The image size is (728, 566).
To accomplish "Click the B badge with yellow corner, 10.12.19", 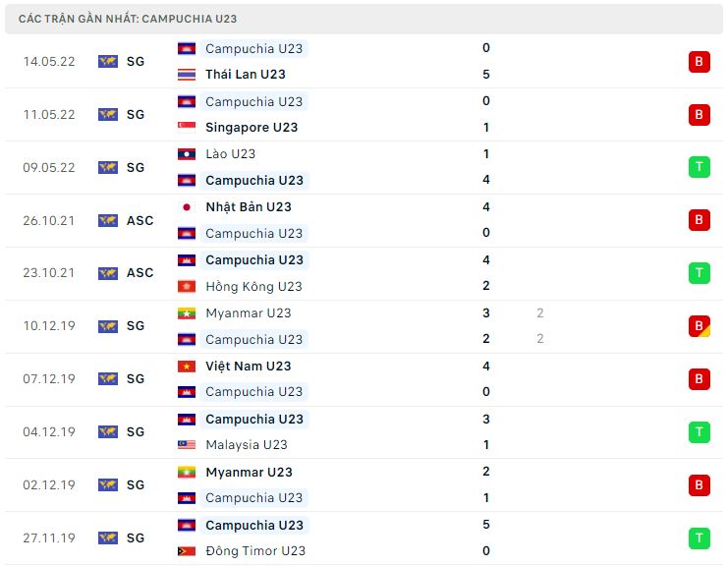I will point(699,326).
